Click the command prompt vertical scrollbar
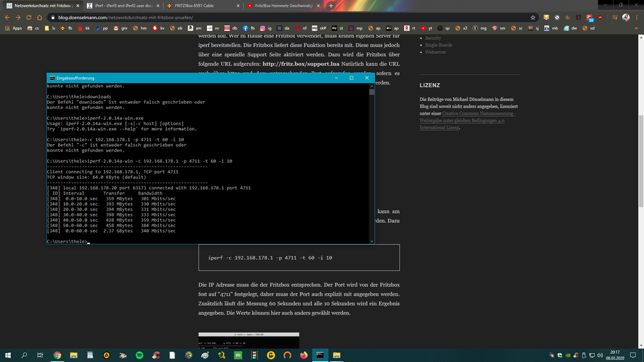Screen dimensions: 644x362 372,164
